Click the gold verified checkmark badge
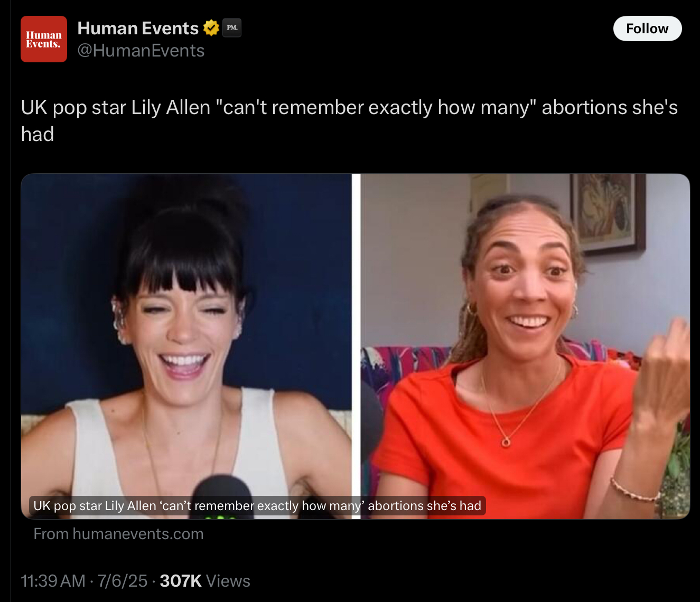The width and height of the screenshot is (700, 602). coord(211,27)
